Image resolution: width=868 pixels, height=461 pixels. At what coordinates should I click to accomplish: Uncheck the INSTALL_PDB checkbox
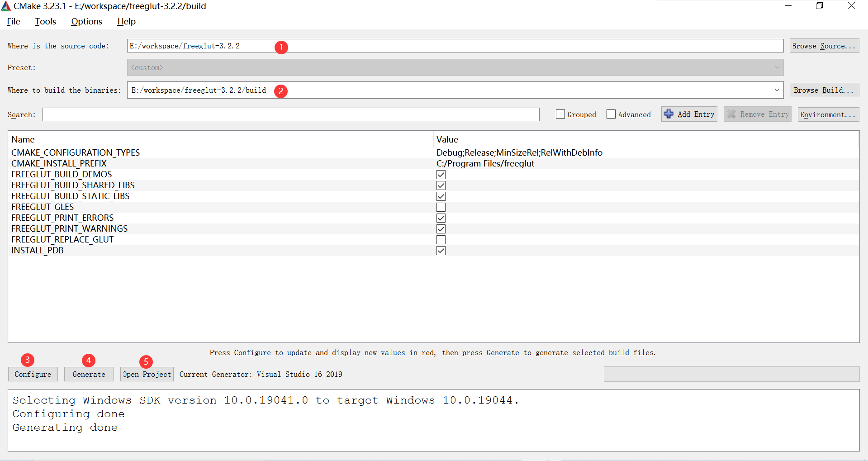pos(441,251)
